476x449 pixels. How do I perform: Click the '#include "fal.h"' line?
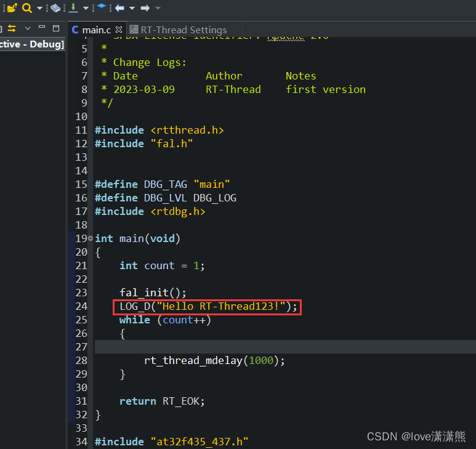[143, 144]
